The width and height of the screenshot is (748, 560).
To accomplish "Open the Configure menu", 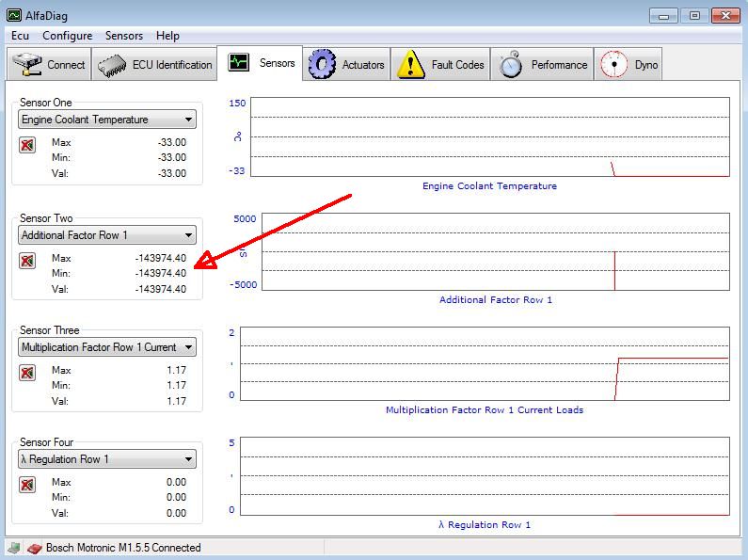I will click(67, 36).
